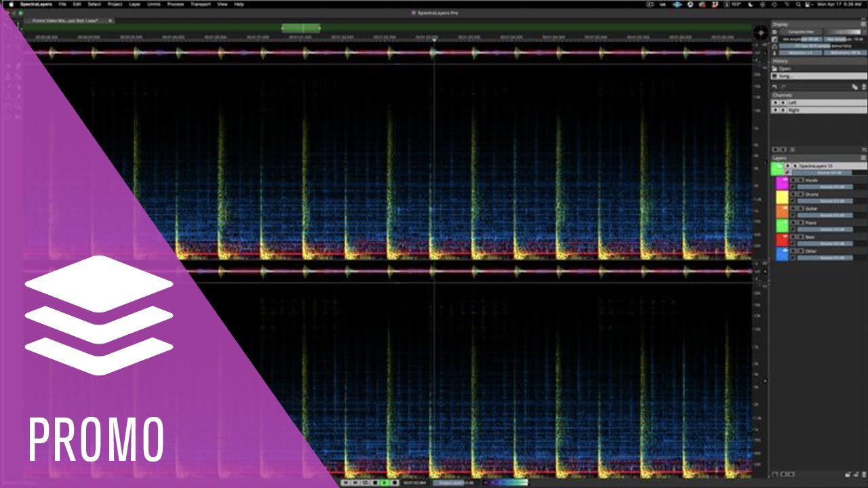
Task: Click the undo arrow in History panel
Action: click(775, 87)
